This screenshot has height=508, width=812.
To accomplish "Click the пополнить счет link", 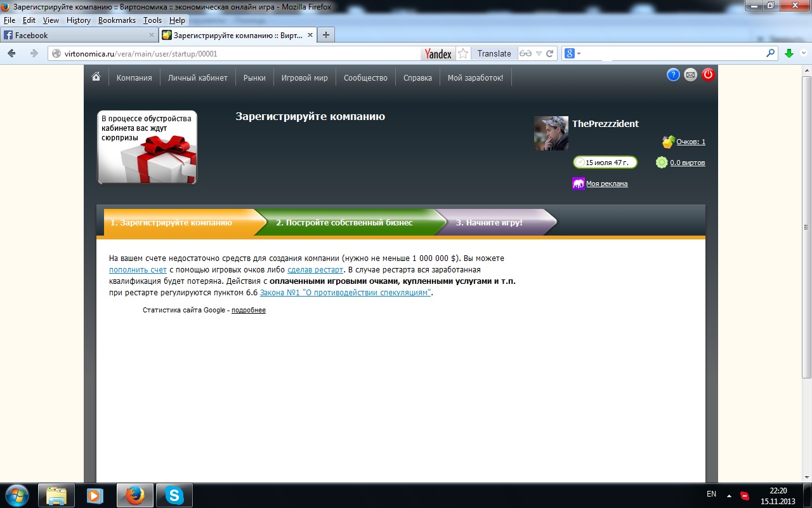I will pos(138,270).
